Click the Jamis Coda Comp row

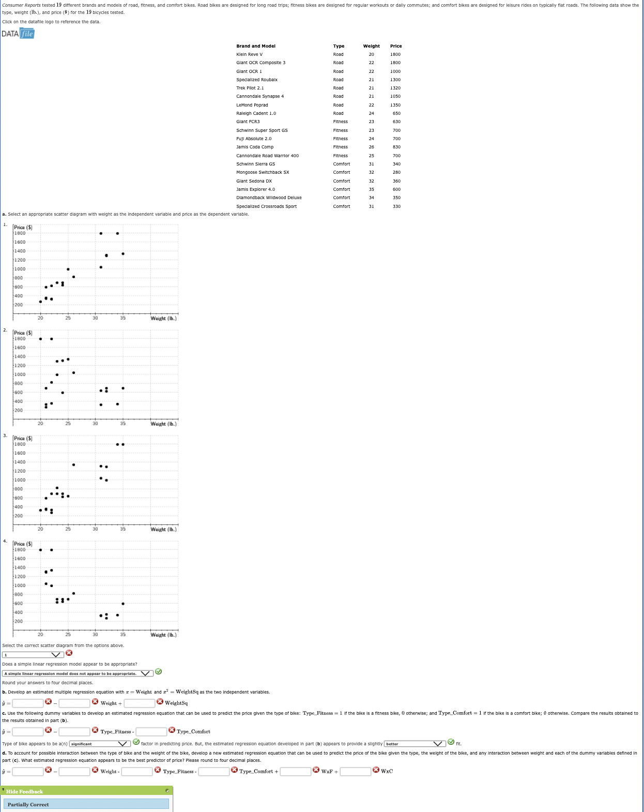click(x=319, y=147)
